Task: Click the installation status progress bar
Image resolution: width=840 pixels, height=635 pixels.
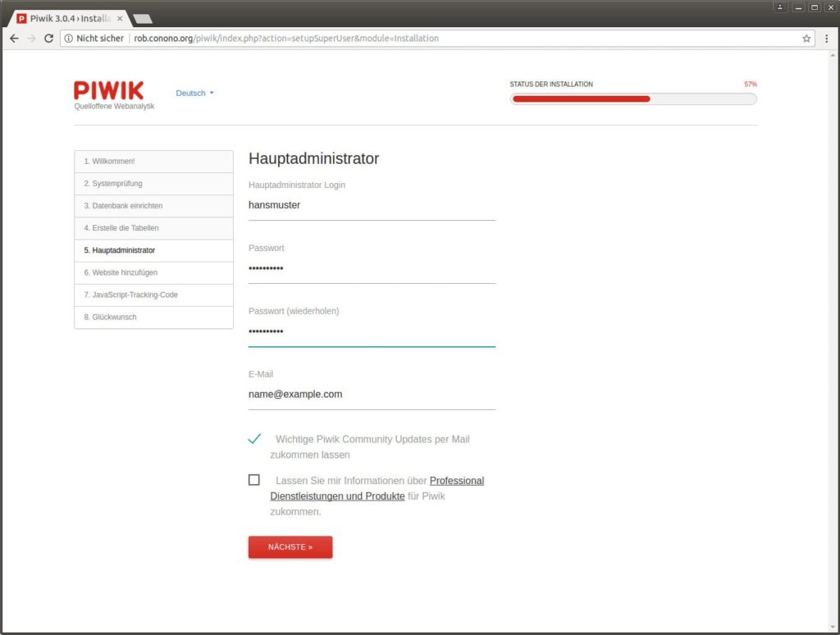Action: (x=633, y=98)
